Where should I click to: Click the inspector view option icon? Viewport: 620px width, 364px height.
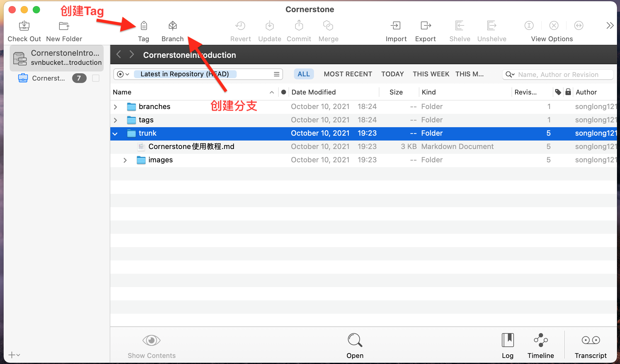click(529, 26)
